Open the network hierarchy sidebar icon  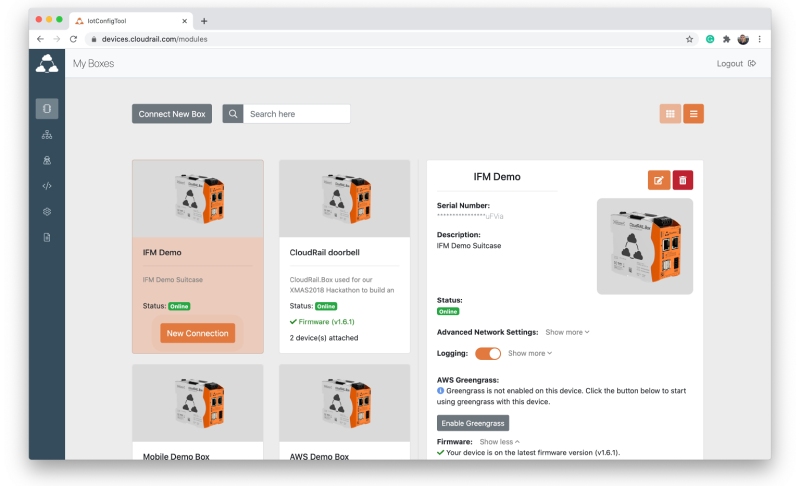[x=47, y=135]
